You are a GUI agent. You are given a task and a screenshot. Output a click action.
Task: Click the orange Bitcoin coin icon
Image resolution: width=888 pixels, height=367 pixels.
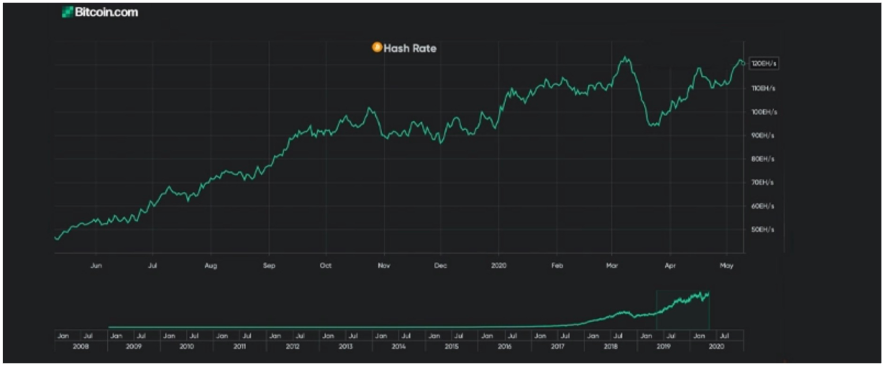pyautogui.click(x=377, y=48)
